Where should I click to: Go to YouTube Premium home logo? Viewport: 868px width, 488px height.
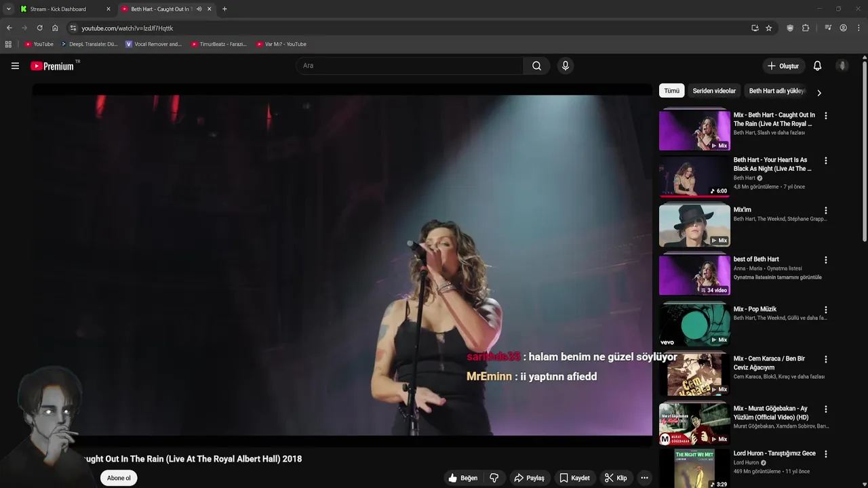click(x=53, y=66)
